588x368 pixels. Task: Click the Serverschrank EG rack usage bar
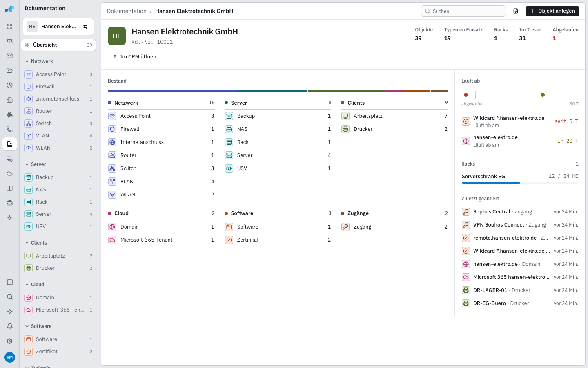[x=520, y=183]
